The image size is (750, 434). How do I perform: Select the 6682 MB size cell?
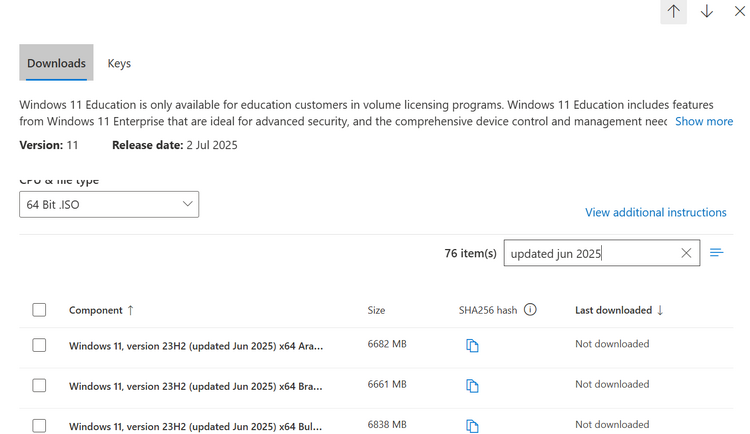point(387,344)
